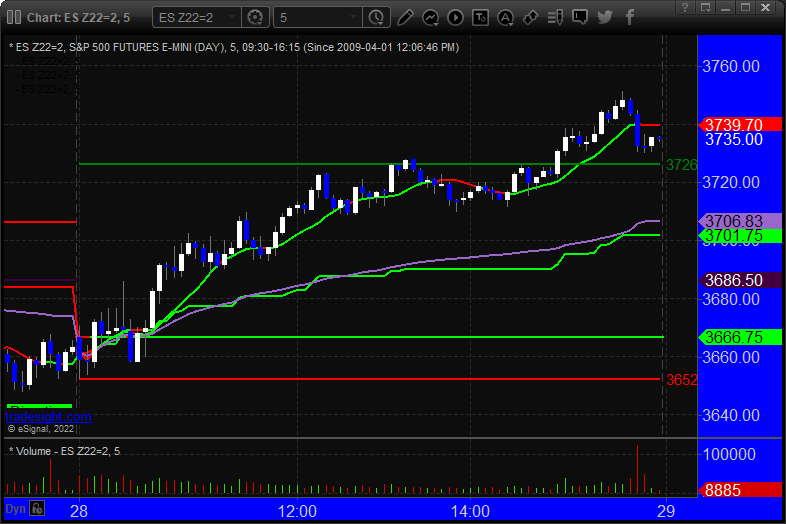
Task: Click the 3735.00 current price label
Action: tap(734, 139)
